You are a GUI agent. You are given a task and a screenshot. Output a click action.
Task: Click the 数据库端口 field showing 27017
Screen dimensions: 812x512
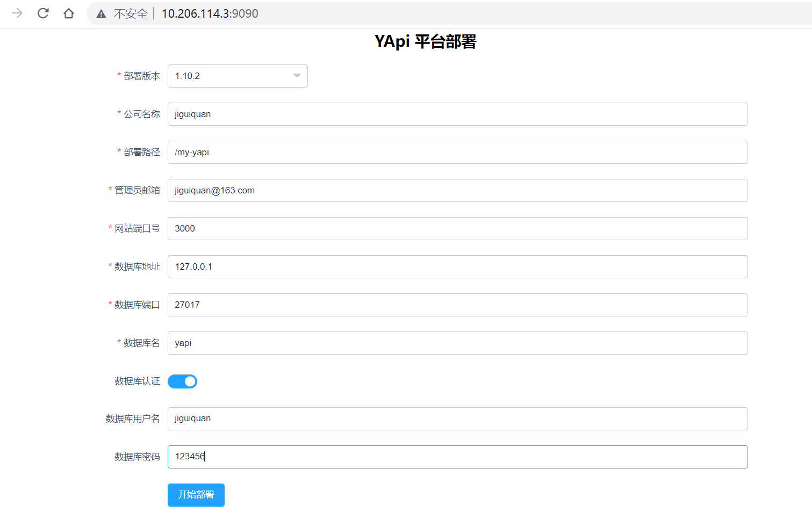(457, 305)
